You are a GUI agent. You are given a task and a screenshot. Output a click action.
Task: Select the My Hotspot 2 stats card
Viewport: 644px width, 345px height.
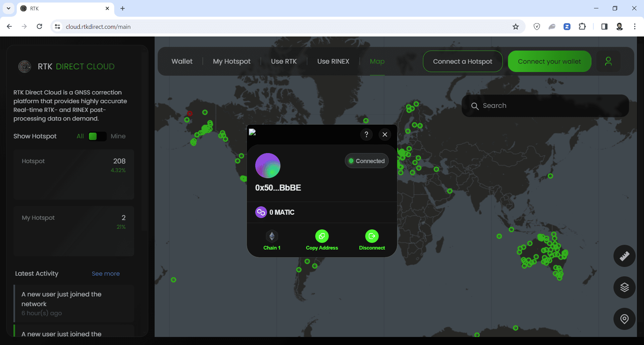pos(74,231)
